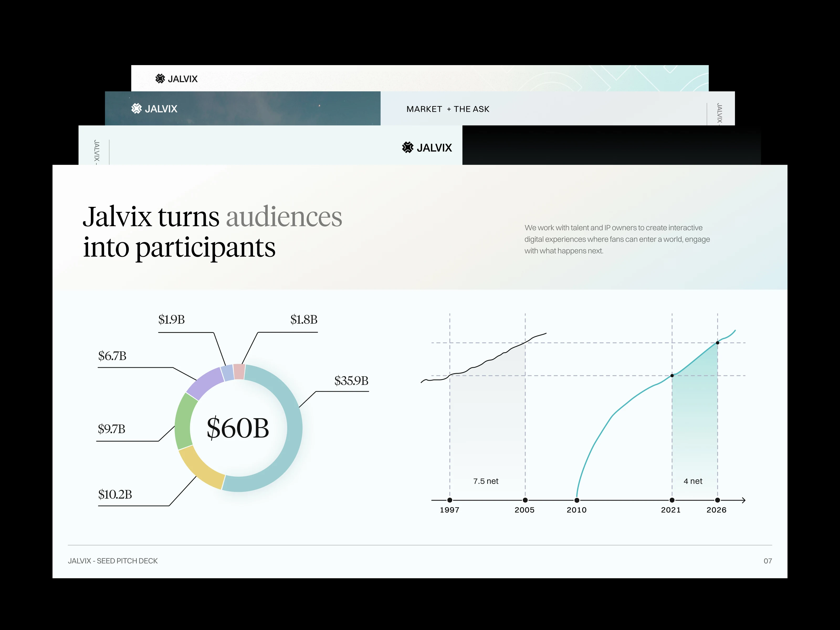Viewport: 840px width, 630px height.
Task: Click the JALVIX - SEED PITCH DECK footer
Action: point(113,561)
